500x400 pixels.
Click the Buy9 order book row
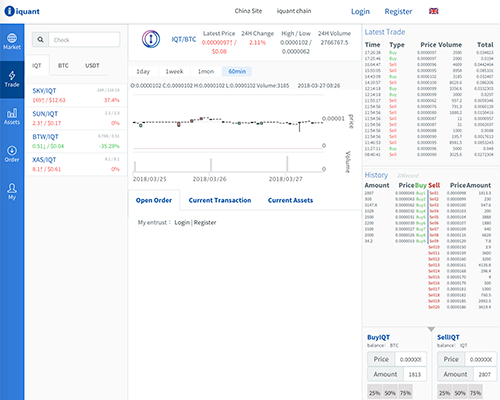395,241
